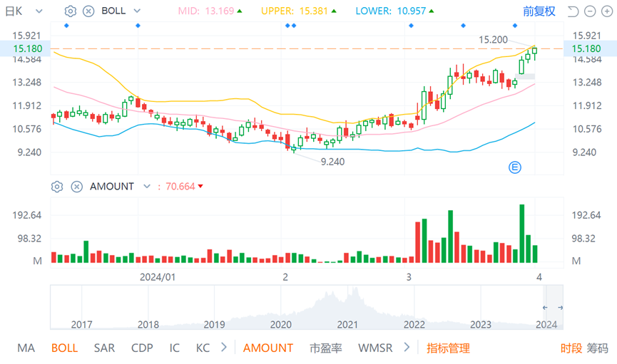
Task: Select the IC indicator tab
Action: (x=174, y=348)
